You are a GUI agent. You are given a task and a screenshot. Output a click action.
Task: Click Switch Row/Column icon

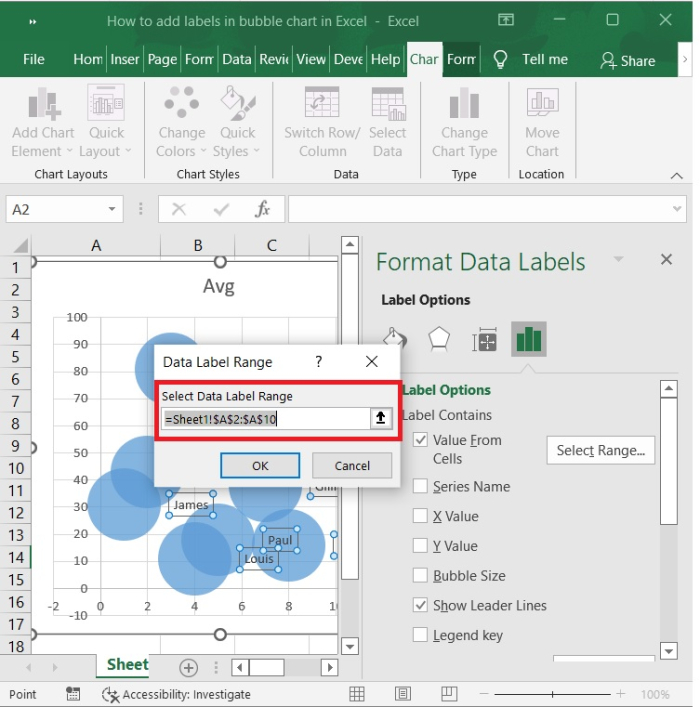point(322,103)
